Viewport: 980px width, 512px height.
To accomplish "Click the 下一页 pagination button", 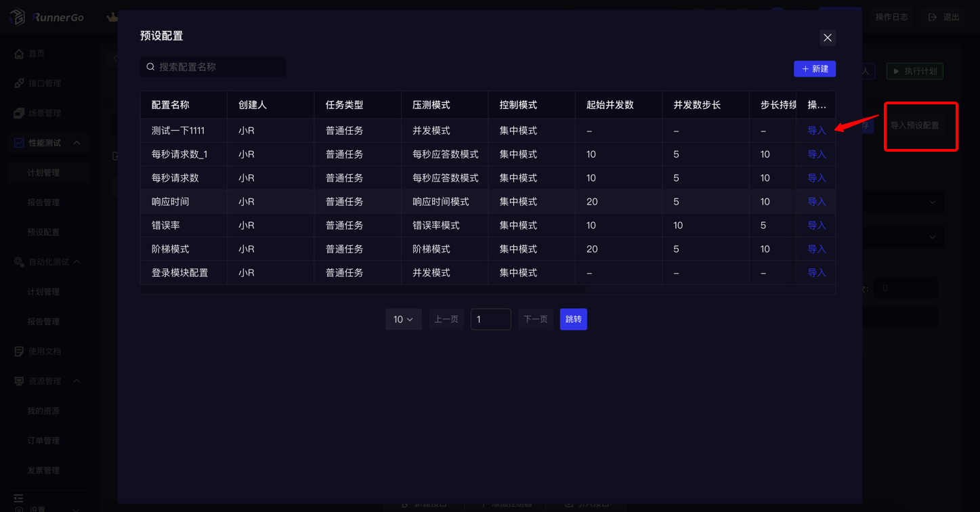I will (x=535, y=320).
